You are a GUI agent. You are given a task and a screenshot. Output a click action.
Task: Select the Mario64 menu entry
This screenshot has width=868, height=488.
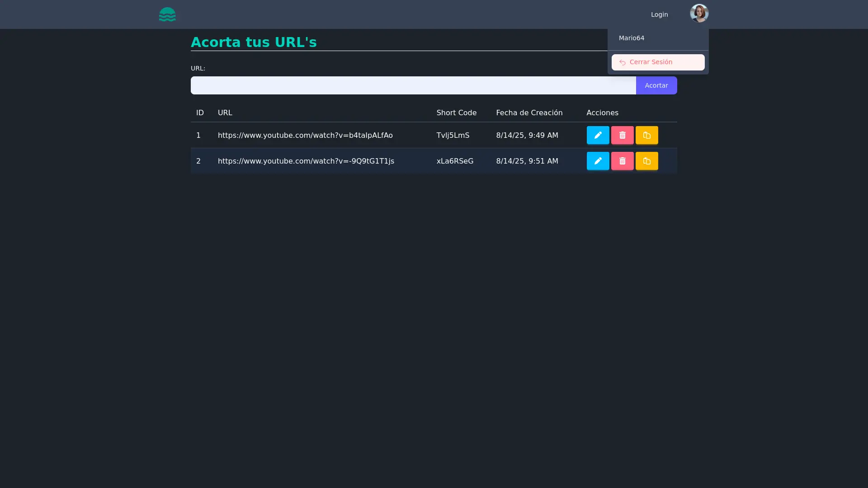[658, 38]
